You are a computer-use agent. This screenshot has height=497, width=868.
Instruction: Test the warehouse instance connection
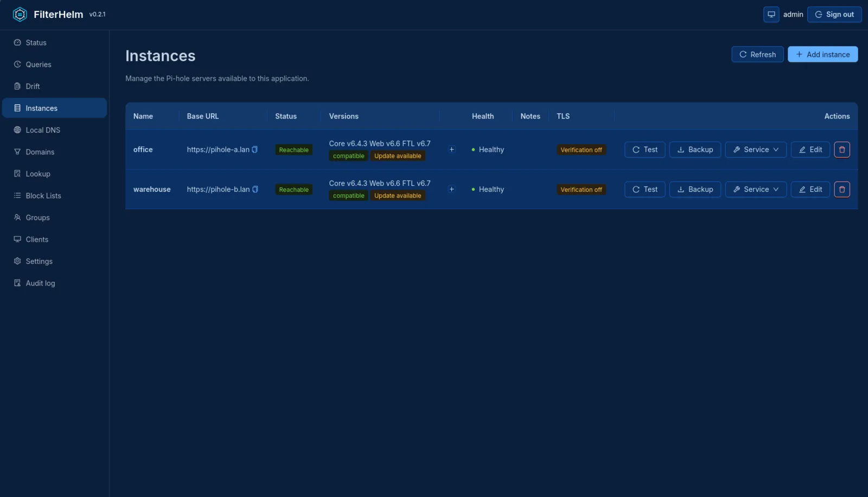(x=645, y=189)
